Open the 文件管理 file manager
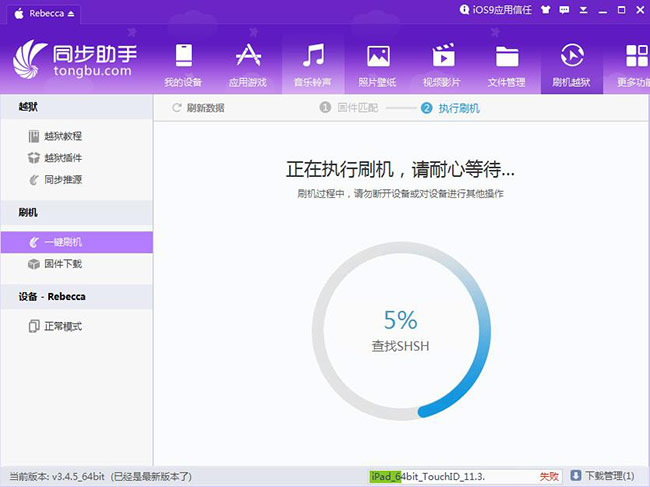Viewport: 650px width, 487px height. click(507, 64)
